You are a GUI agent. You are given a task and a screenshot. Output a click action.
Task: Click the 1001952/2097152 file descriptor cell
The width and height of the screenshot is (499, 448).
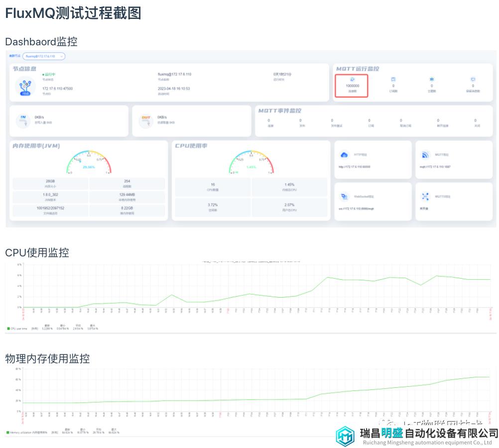50,211
